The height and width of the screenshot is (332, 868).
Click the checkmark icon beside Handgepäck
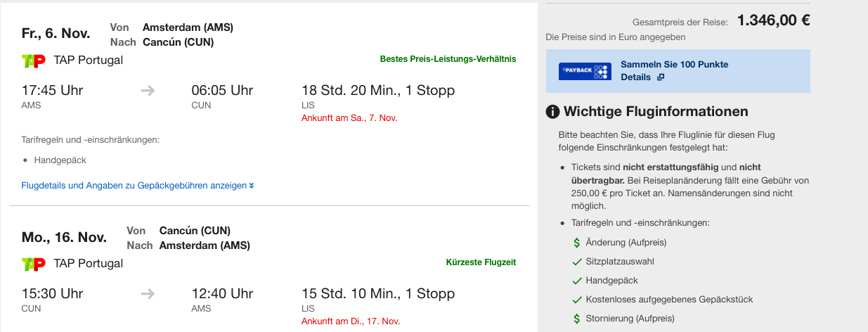coord(576,281)
